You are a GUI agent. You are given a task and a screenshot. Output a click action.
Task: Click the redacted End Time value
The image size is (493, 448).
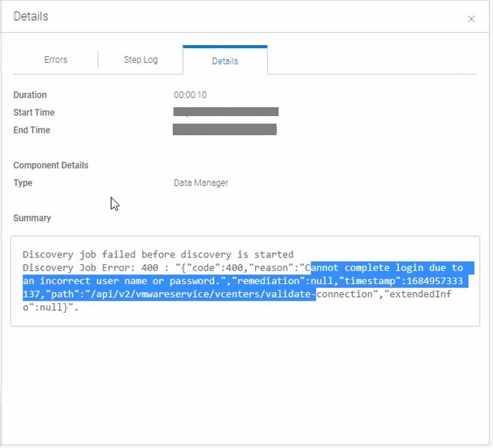[225, 130]
